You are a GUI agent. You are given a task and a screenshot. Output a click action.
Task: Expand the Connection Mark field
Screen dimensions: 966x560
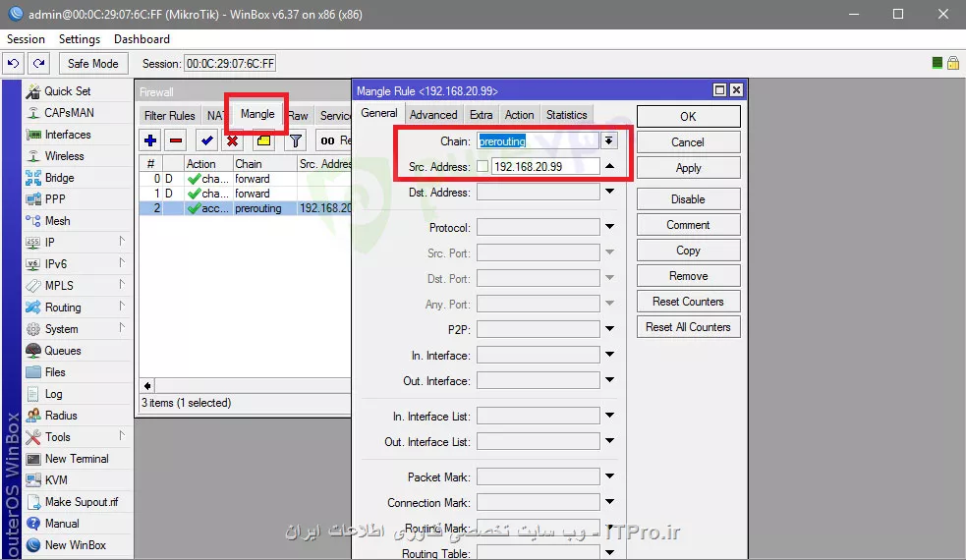pyautogui.click(x=609, y=501)
